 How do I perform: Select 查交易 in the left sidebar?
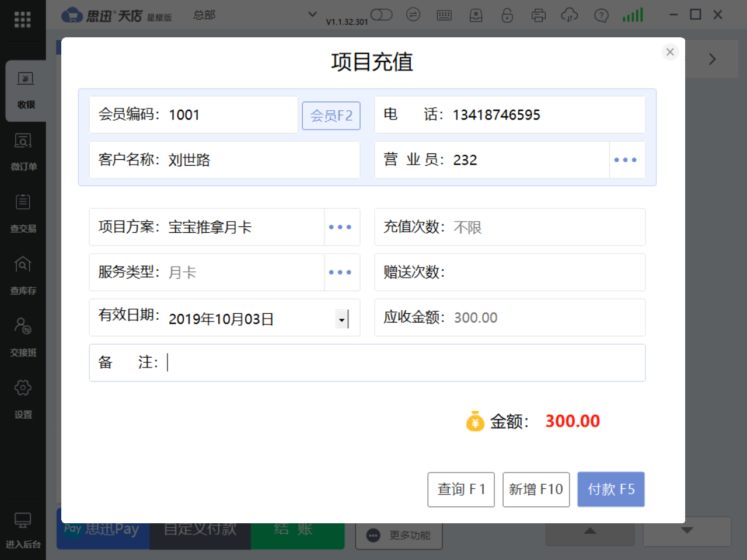[x=23, y=213]
